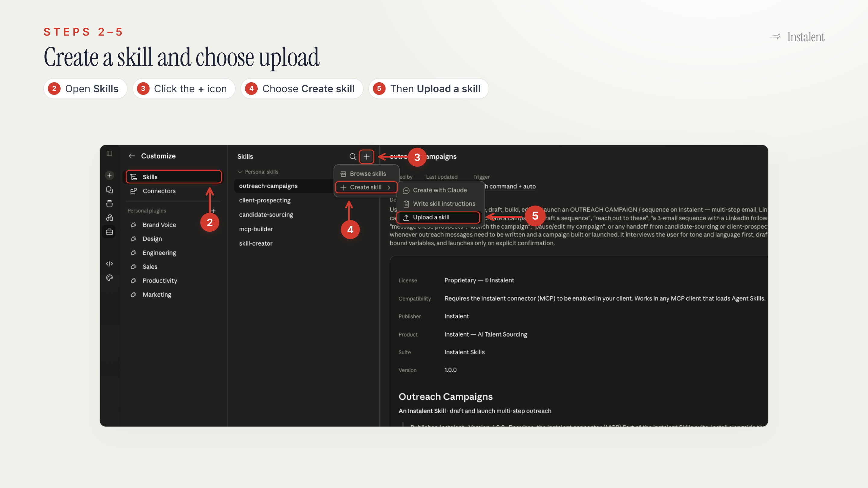Click the Product value 'Instalent — AI Talent Sourcing'
Viewport: 868px width, 488px height.
tap(486, 334)
